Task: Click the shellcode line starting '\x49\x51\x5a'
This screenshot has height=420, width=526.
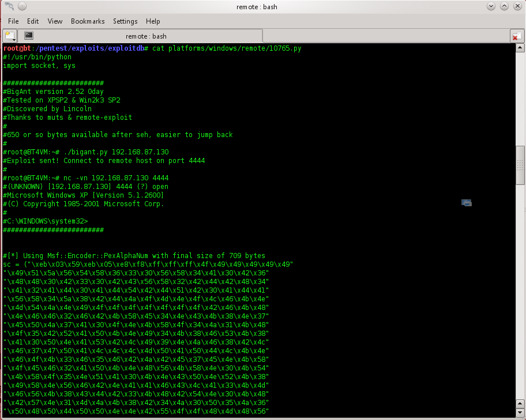Action: click(x=136, y=273)
